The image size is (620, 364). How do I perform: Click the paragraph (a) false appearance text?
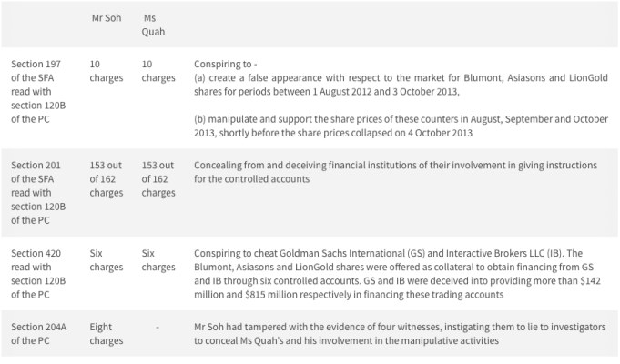401,85
